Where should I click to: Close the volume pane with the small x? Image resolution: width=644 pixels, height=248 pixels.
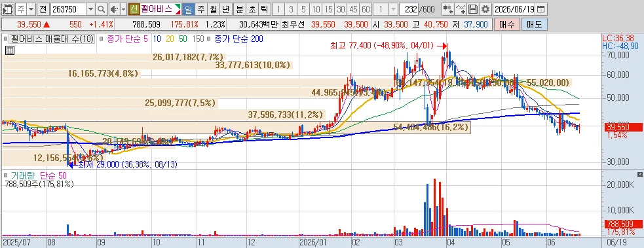click(x=639, y=174)
